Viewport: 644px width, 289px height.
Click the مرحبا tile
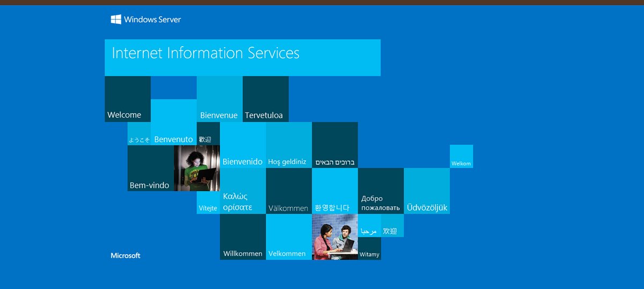369,225
